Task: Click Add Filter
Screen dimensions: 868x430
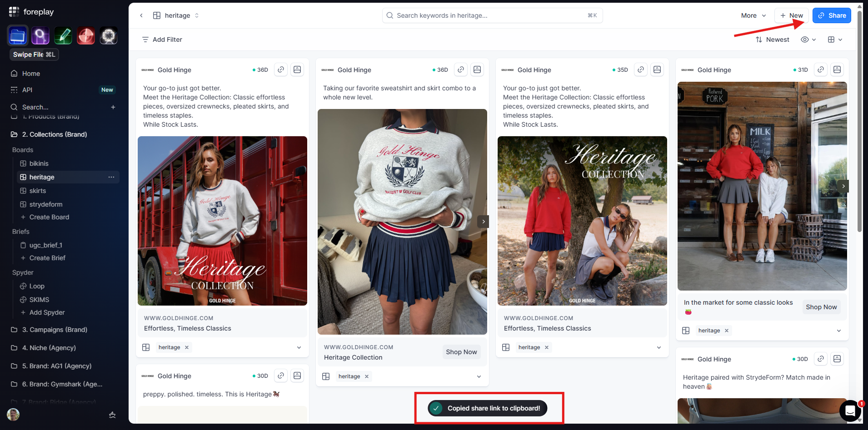Action: pos(162,40)
